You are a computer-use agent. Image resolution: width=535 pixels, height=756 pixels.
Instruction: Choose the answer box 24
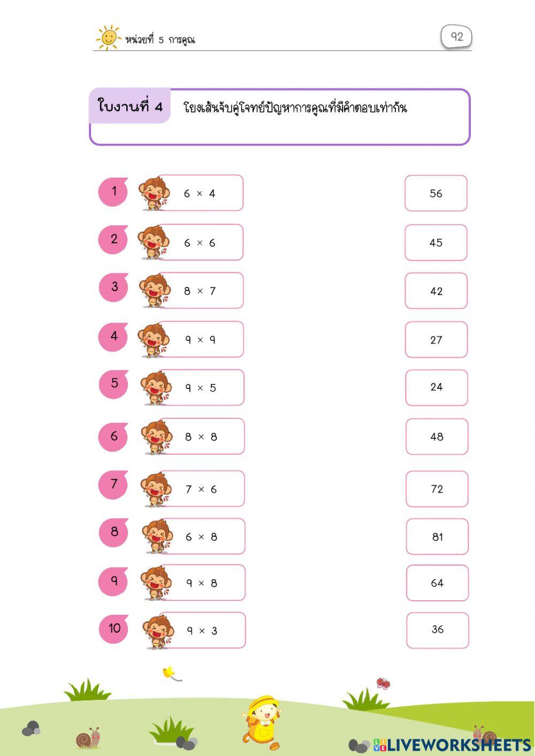point(437,387)
